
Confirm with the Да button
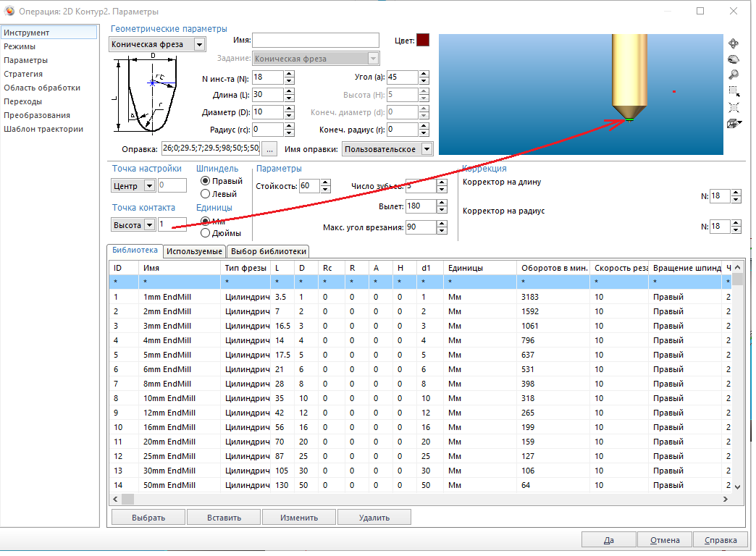tap(609, 540)
